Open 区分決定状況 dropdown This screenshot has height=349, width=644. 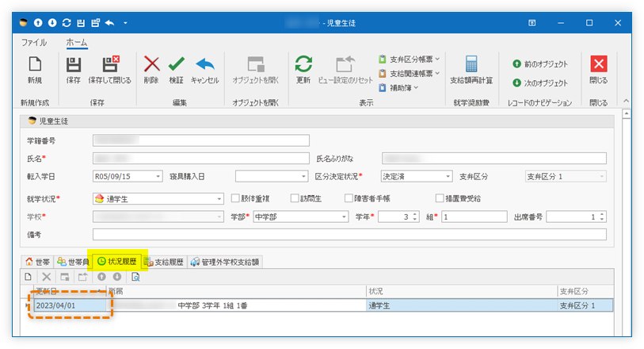(x=448, y=176)
